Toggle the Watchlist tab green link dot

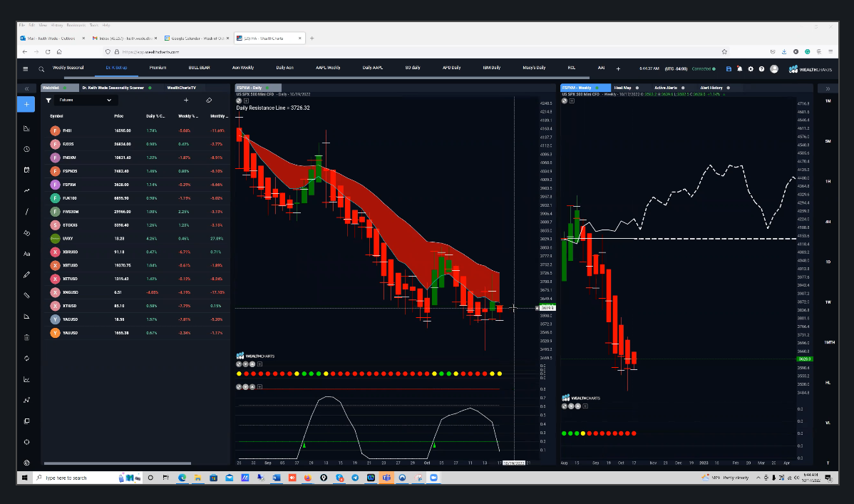pos(65,88)
